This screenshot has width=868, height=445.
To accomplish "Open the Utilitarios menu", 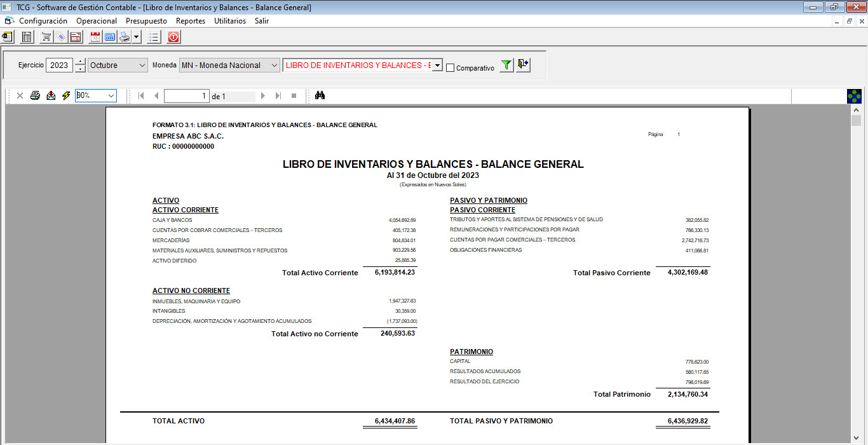I will pyautogui.click(x=230, y=21).
